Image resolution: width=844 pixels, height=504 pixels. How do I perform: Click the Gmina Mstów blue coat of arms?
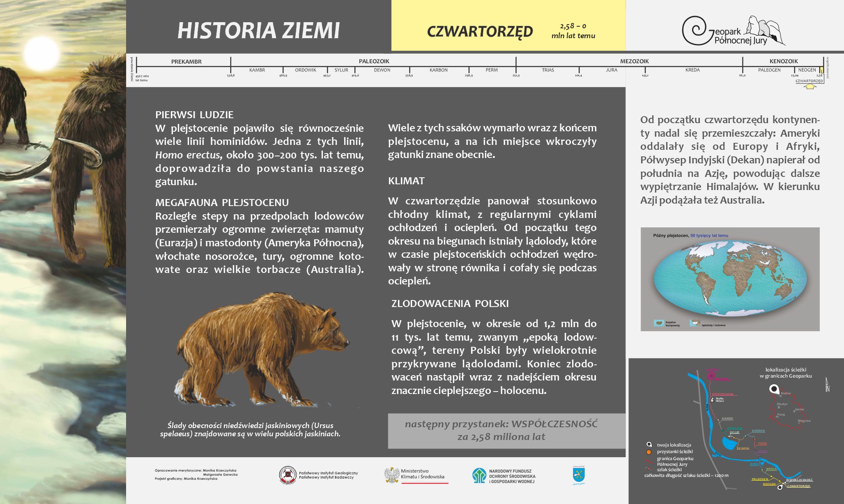tap(578, 475)
